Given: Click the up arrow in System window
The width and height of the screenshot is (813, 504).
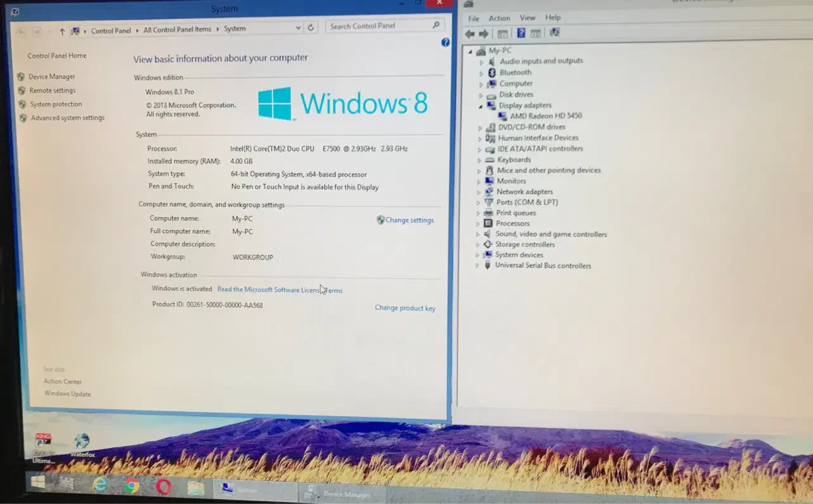Looking at the screenshot, I should (62, 31).
